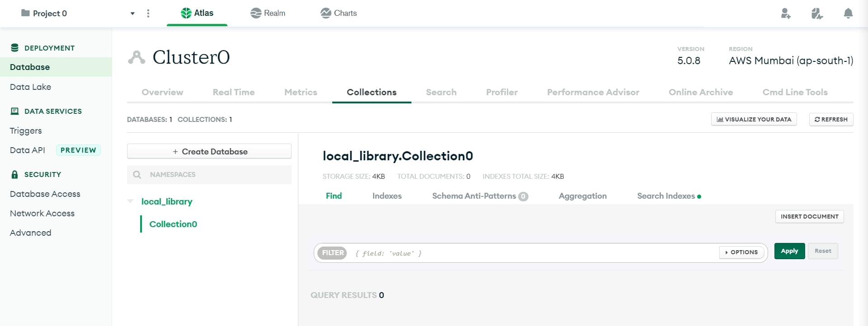Click the PREVIEW badge next to Data API
The image size is (868, 326).
tap(78, 150)
